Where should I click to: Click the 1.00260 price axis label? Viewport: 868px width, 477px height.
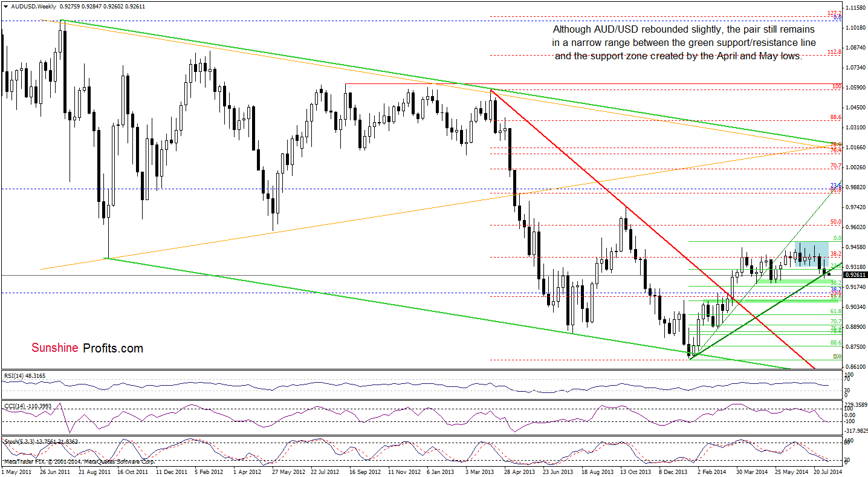(x=856, y=167)
